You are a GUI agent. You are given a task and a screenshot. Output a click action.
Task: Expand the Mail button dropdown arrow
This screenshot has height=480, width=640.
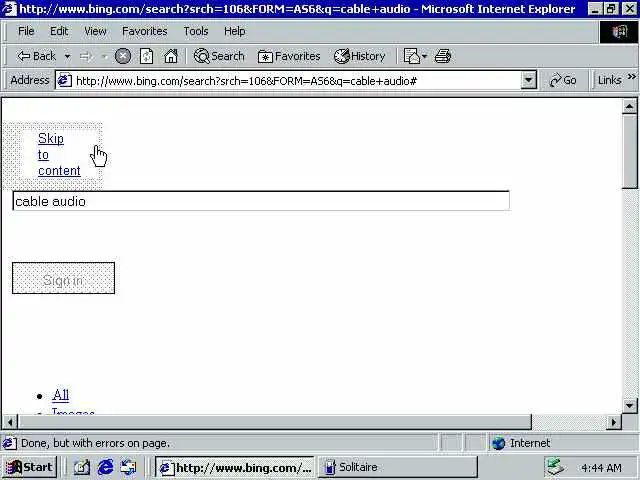pos(424,56)
